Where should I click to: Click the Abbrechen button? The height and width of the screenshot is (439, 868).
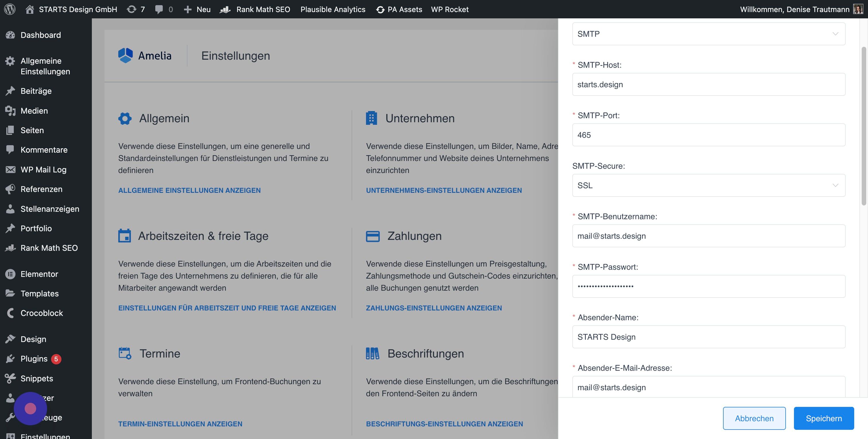(x=754, y=418)
